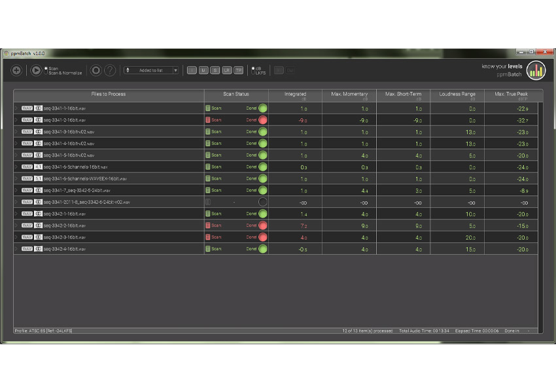Toggle the Scan / Scan & Normalize switch
The width and height of the screenshot is (556, 392).
46,71
